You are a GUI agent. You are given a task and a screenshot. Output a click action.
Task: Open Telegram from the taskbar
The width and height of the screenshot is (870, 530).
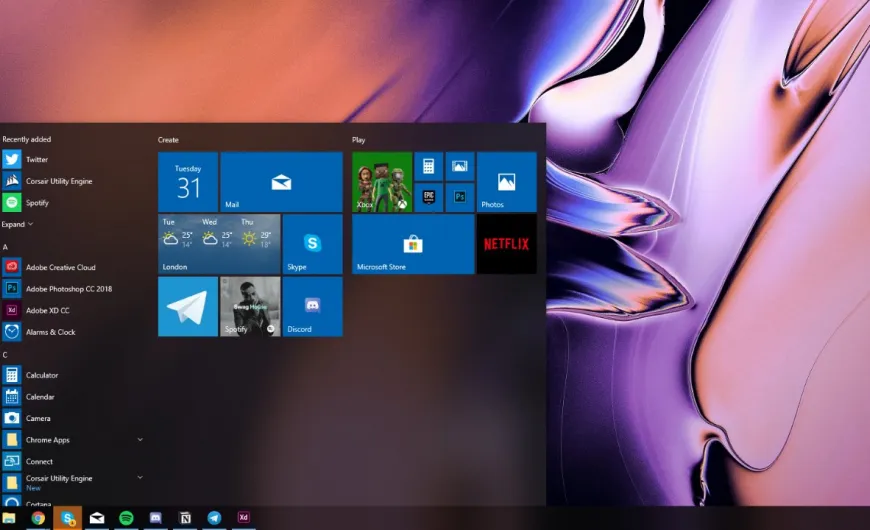pyautogui.click(x=214, y=518)
